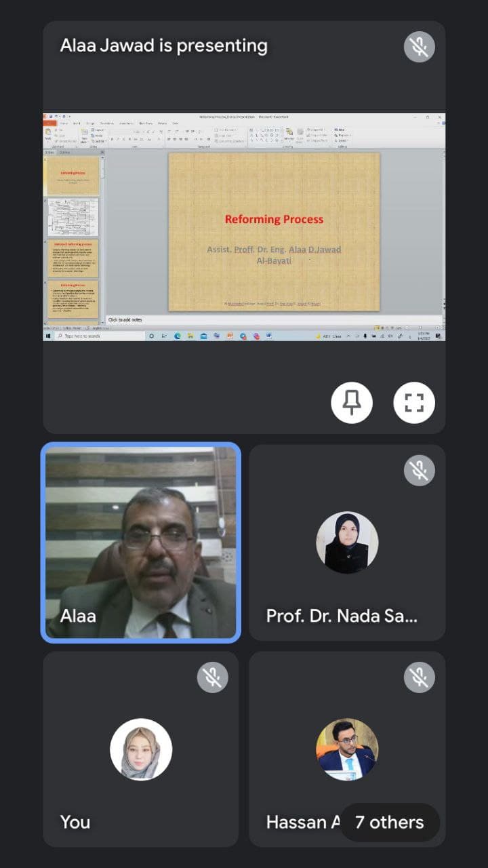
Task: Tap your own profile avatar
Action: pyautogui.click(x=141, y=749)
